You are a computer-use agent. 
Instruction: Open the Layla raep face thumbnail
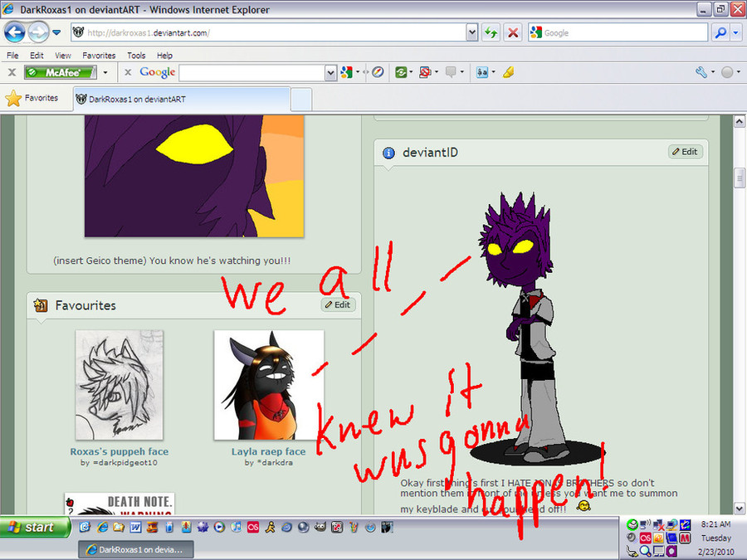[x=269, y=385]
